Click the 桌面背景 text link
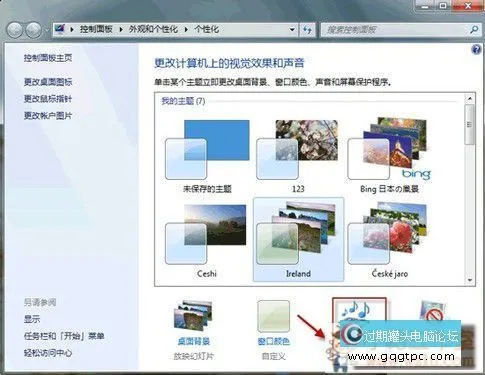This screenshot has width=485, height=375. [193, 341]
